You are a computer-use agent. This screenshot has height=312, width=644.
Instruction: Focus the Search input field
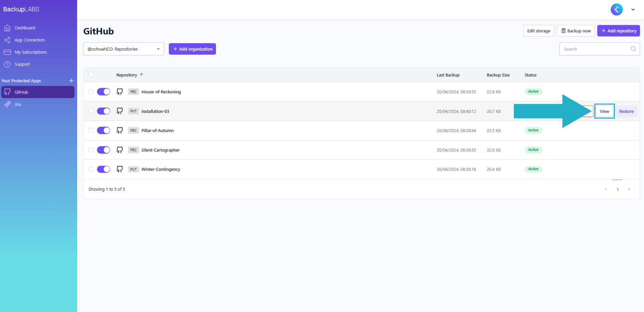pyautogui.click(x=599, y=49)
